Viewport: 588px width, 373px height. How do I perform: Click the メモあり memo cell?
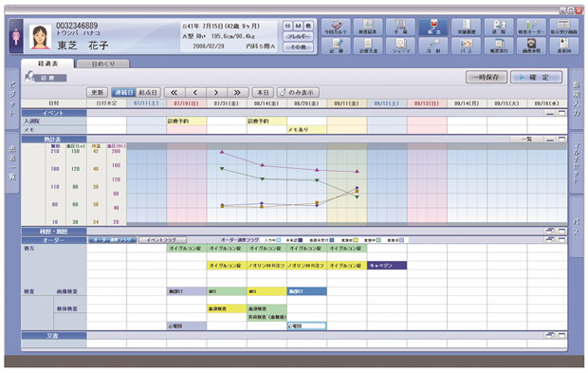coord(306,129)
